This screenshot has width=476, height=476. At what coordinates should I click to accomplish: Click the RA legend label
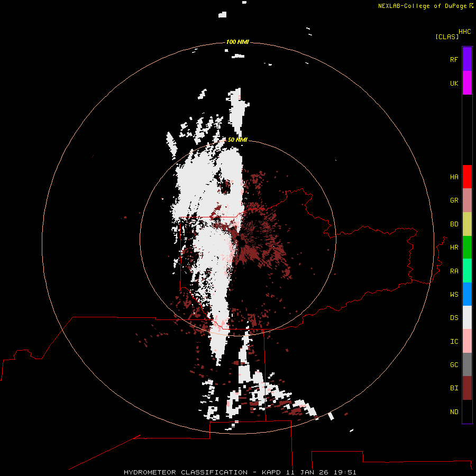[454, 271]
